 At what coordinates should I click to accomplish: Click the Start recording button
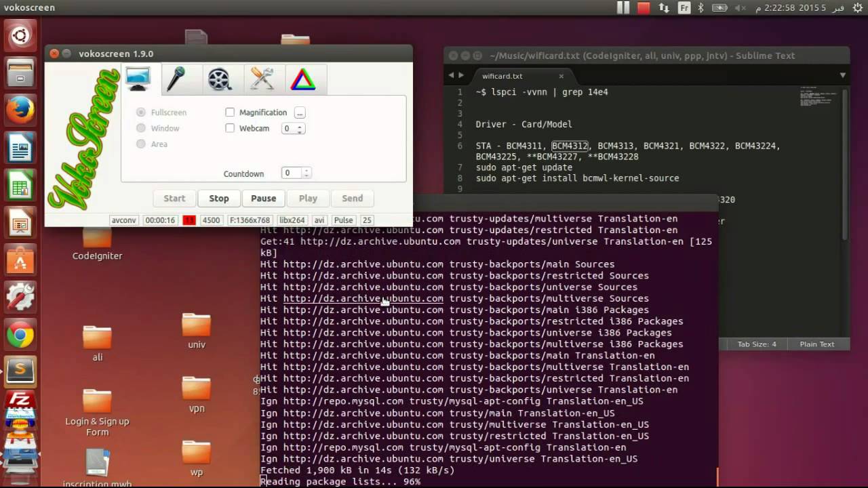tap(174, 199)
